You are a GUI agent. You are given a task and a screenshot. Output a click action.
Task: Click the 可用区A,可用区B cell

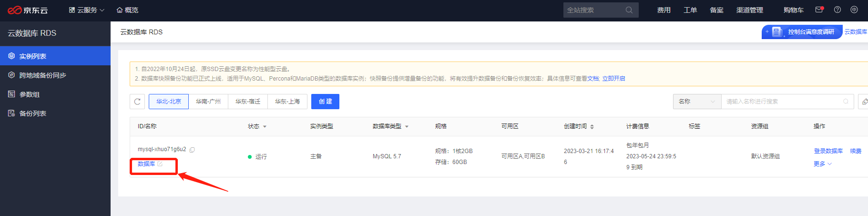[x=523, y=156]
